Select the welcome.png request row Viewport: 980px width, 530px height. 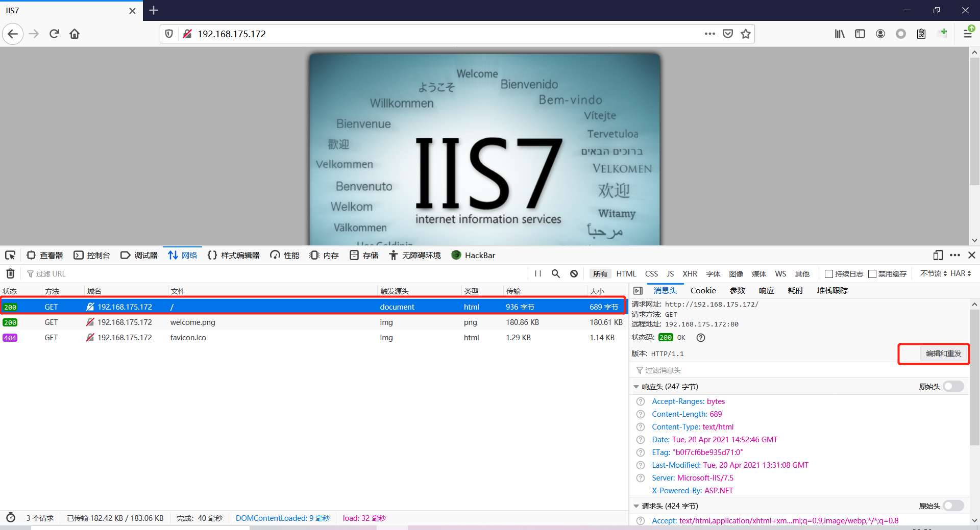pyautogui.click(x=313, y=322)
